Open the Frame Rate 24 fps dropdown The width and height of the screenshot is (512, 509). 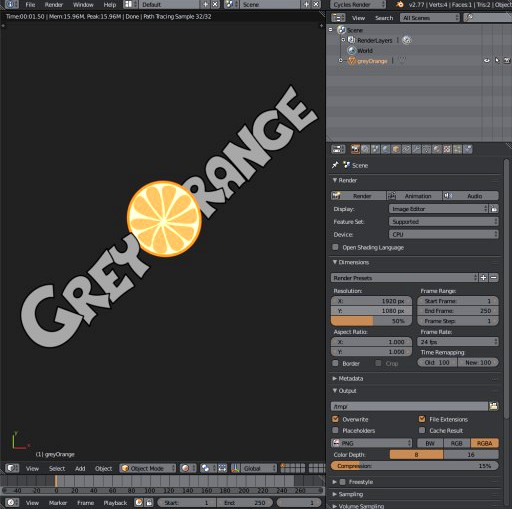coord(458,342)
